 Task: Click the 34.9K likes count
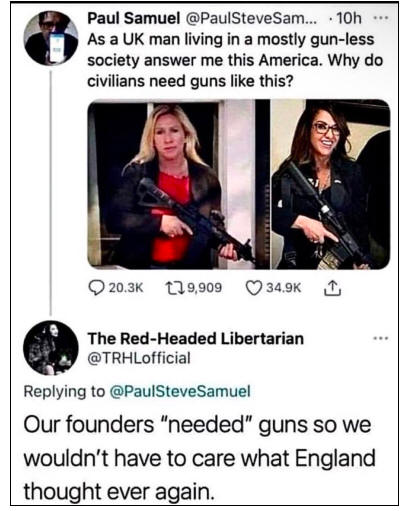(x=283, y=288)
